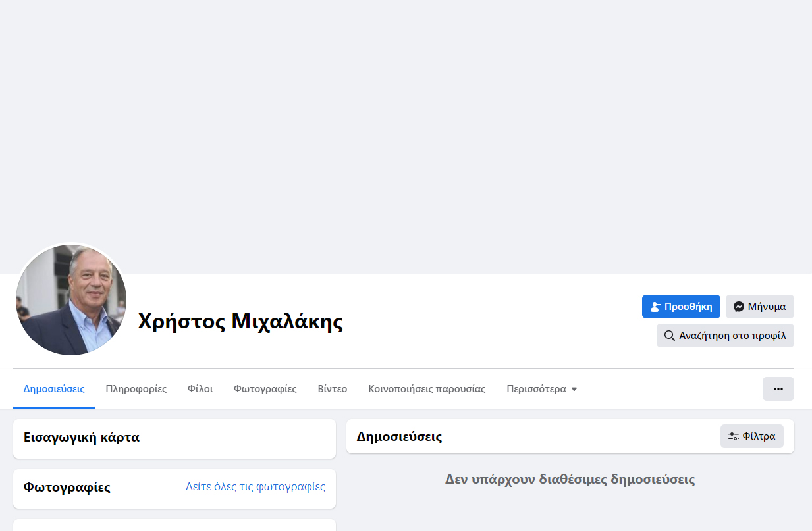Select the Φωτογραφίες tab in profile navigation
Image resolution: width=812 pixels, height=531 pixels.
265,389
